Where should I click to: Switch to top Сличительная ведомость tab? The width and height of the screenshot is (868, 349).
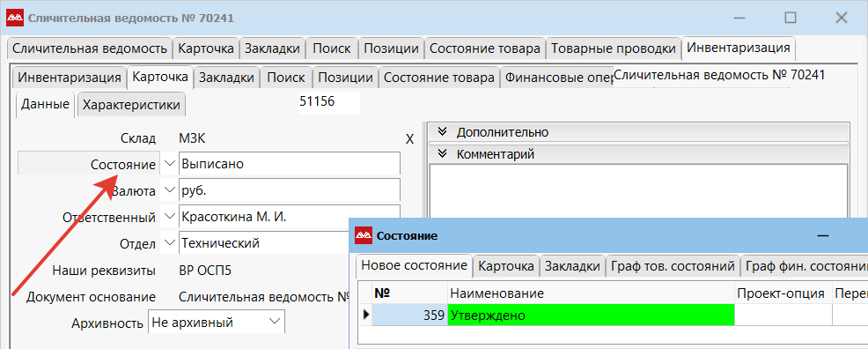[89, 48]
